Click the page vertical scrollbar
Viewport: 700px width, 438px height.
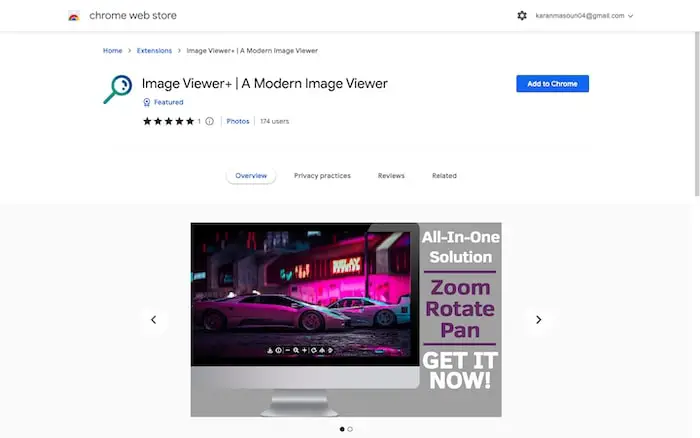coord(697,114)
